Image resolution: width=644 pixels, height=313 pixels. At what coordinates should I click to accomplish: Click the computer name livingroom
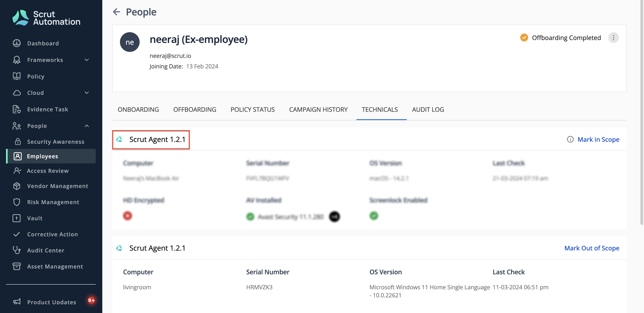coord(137,287)
